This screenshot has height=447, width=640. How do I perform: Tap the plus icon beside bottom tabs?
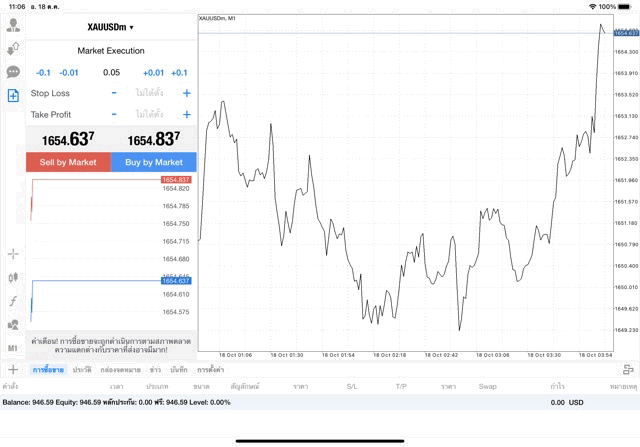(x=13, y=370)
